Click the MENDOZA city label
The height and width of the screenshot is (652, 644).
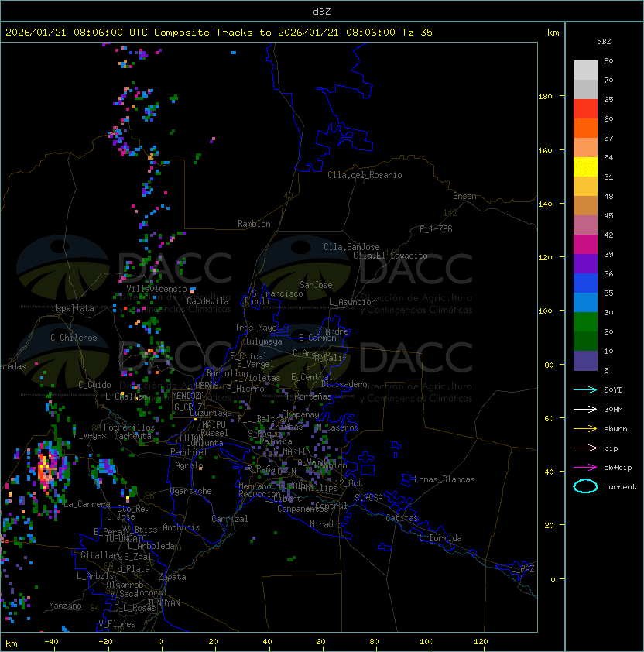pyautogui.click(x=188, y=396)
